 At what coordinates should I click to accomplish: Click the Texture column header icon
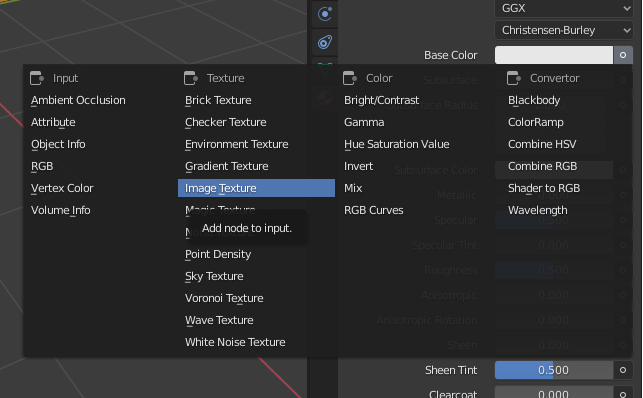click(191, 78)
